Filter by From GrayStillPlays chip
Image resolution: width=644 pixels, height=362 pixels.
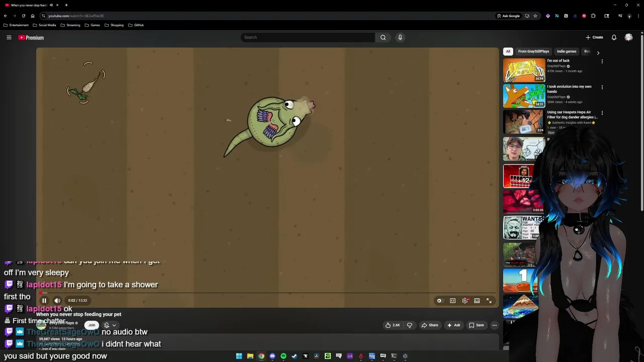click(x=533, y=51)
